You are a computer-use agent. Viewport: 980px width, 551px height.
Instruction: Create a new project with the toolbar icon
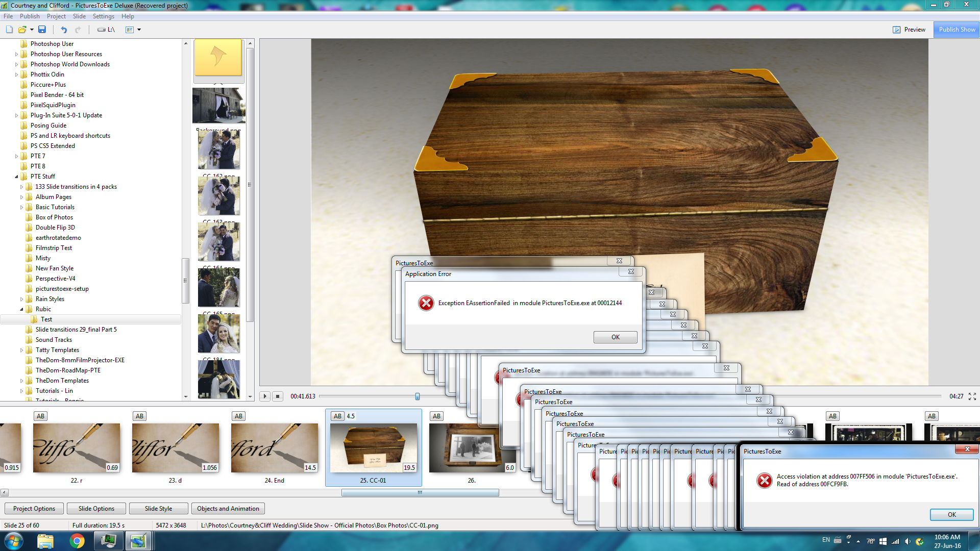[9, 30]
